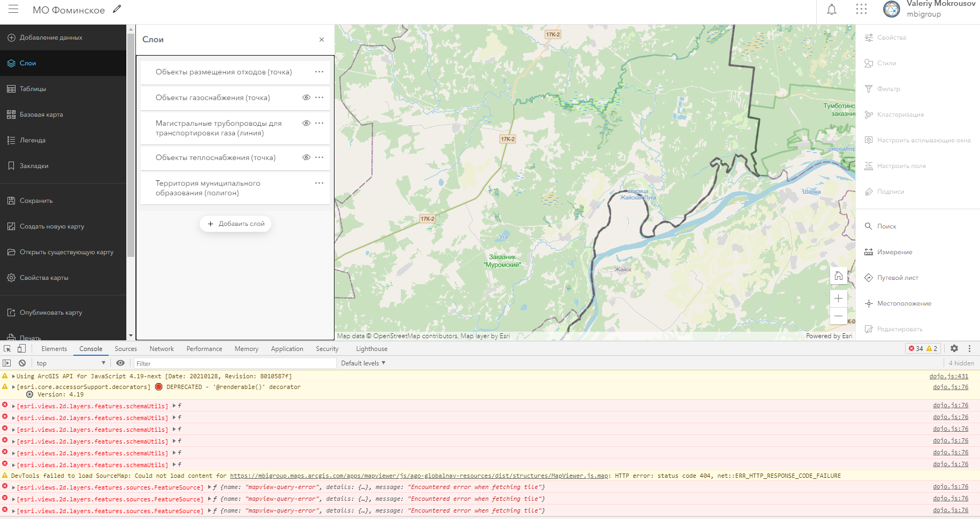Toggle DevTools device toolbar
980x519 pixels.
tap(21, 348)
